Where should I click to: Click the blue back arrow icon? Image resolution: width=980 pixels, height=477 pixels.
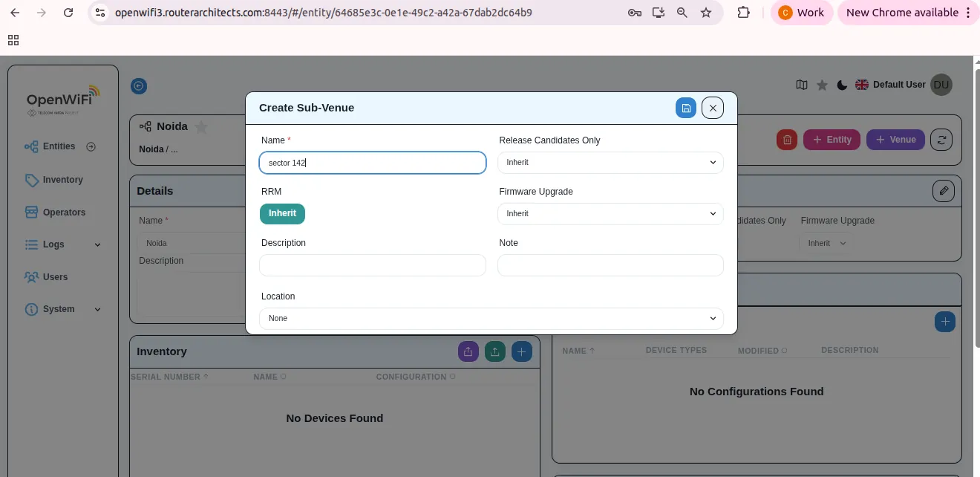point(139,86)
